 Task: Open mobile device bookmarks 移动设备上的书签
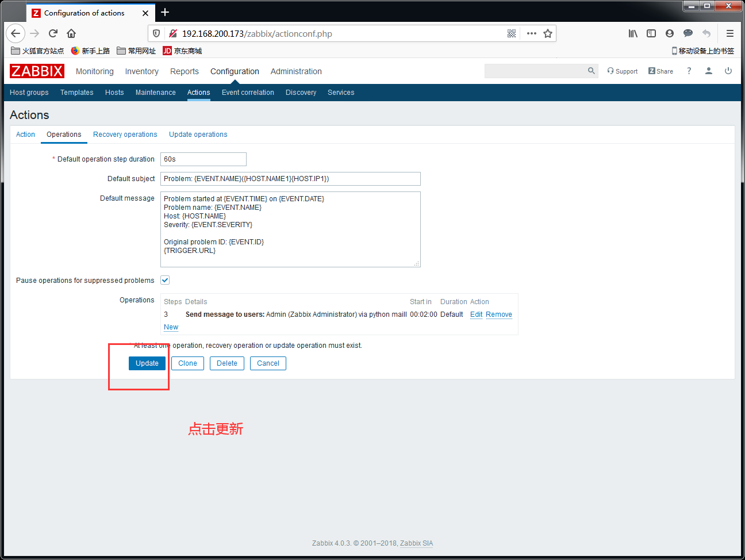click(702, 51)
